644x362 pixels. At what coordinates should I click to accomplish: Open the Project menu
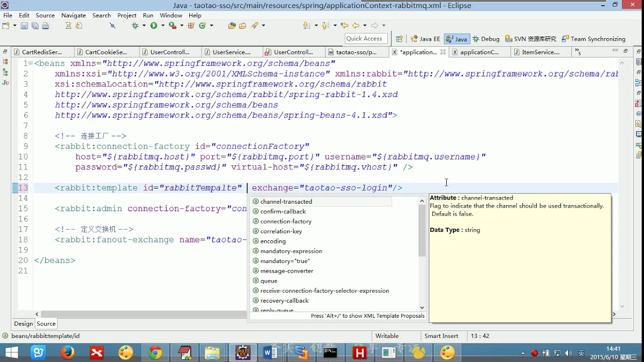[127, 15]
